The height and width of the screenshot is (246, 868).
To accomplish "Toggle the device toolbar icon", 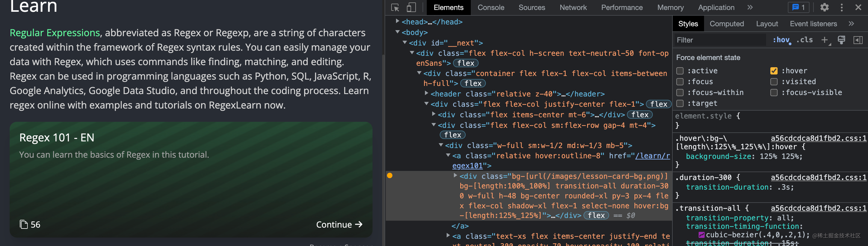I will pyautogui.click(x=411, y=8).
